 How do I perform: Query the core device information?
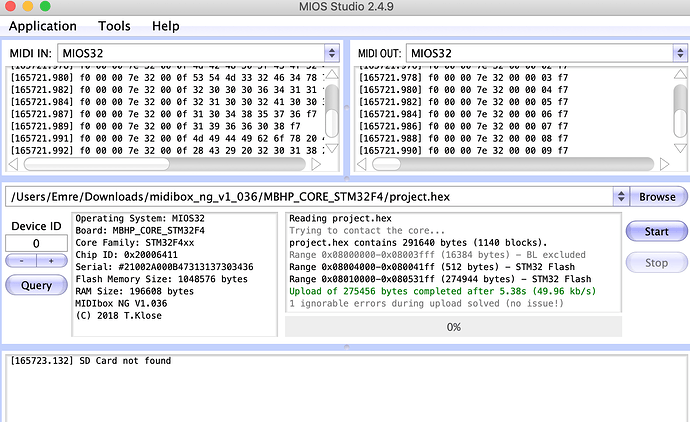(x=37, y=285)
